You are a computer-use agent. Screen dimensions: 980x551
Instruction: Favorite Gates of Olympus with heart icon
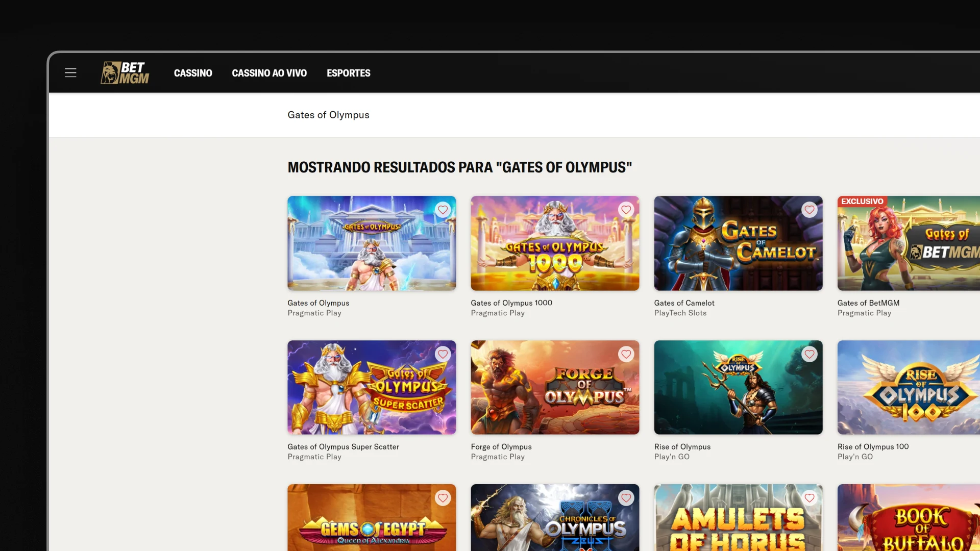tap(443, 210)
